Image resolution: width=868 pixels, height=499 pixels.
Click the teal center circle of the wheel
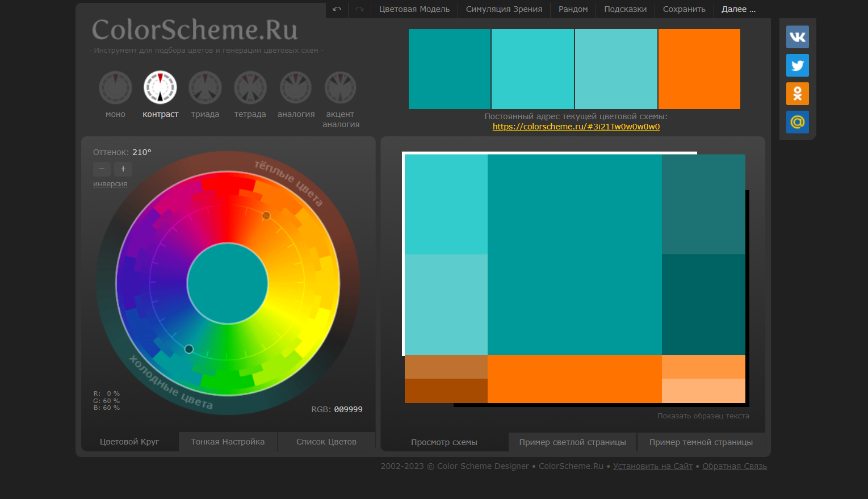[x=228, y=283]
